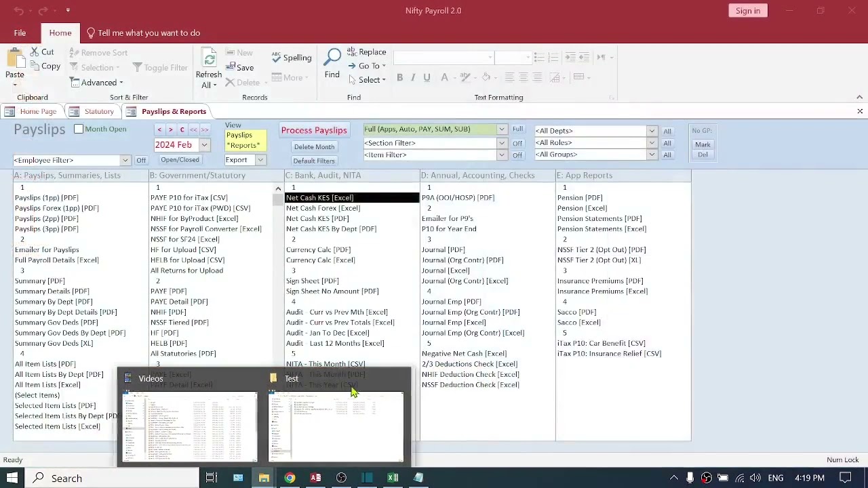Click the next month arrow button
The height and width of the screenshot is (488, 868).
pos(171,129)
